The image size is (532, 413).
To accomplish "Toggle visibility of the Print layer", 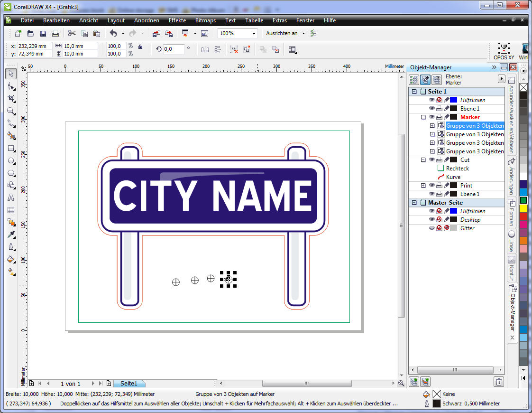I will 431,186.
